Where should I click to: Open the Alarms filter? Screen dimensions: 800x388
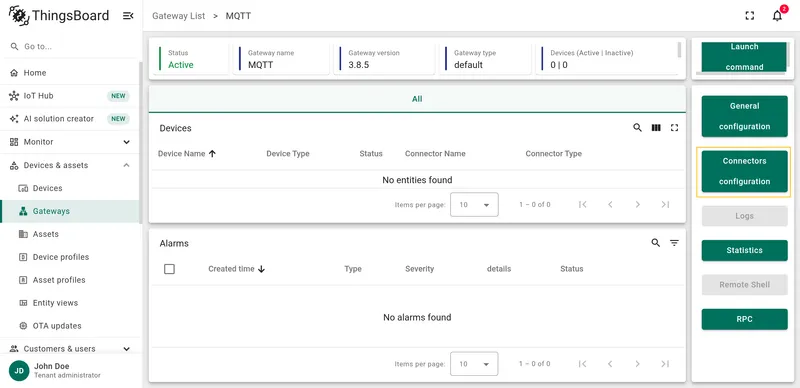pos(674,243)
